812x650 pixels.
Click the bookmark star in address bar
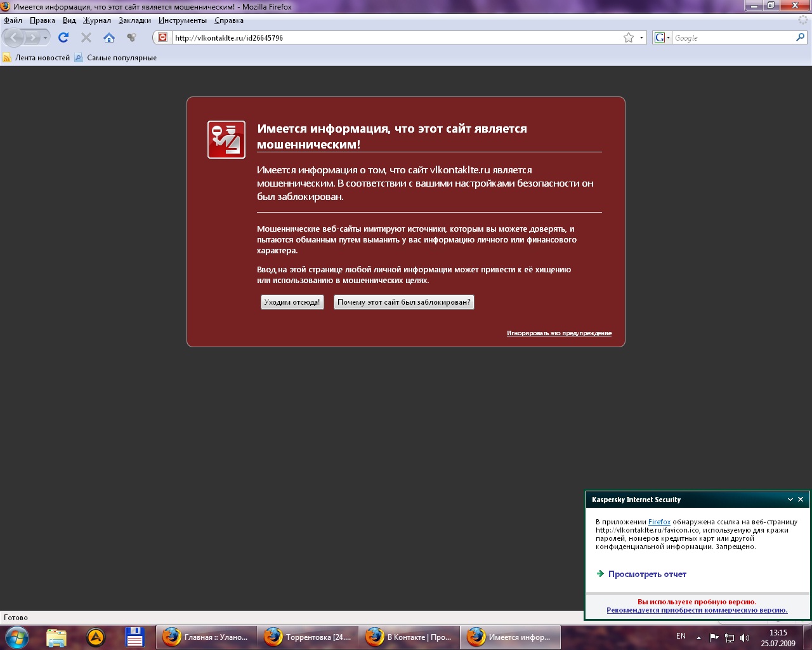tap(628, 37)
